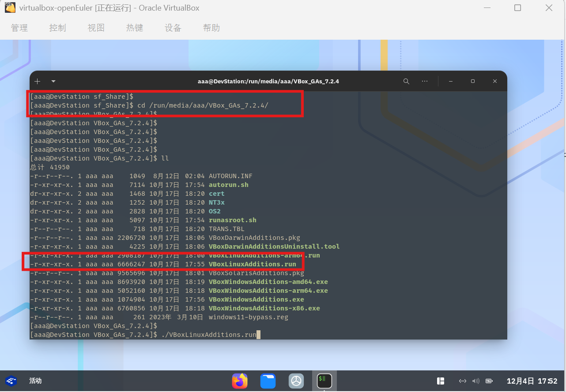This screenshot has width=566, height=392.
Task: Maximize the terminal window
Action: click(472, 82)
